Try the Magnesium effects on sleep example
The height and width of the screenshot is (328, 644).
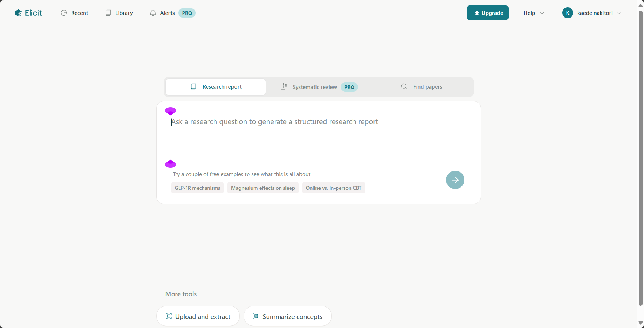pyautogui.click(x=263, y=188)
